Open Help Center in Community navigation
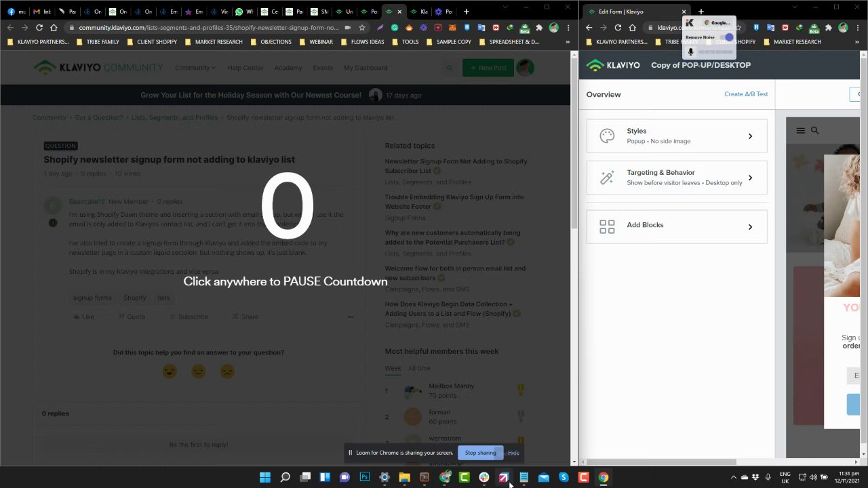868x488 pixels. [x=245, y=68]
